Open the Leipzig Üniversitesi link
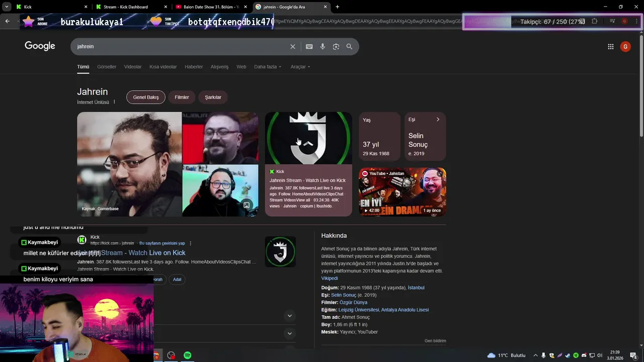Screen dimensions: 644x362 click(359, 310)
